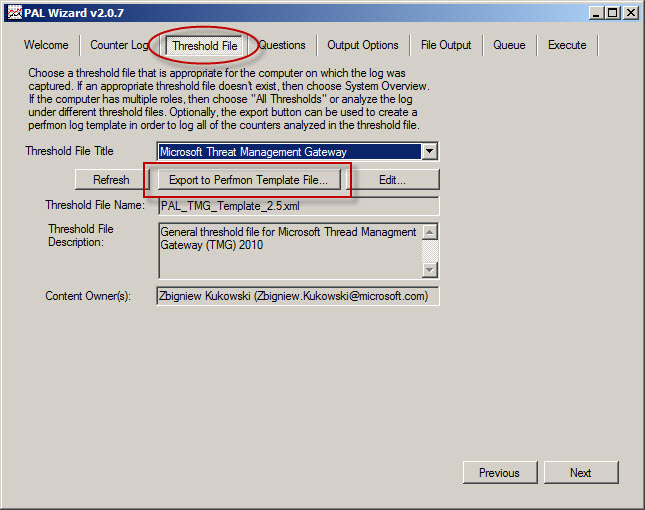Expand the Threshold File Title dropdown arrow

tap(429, 152)
